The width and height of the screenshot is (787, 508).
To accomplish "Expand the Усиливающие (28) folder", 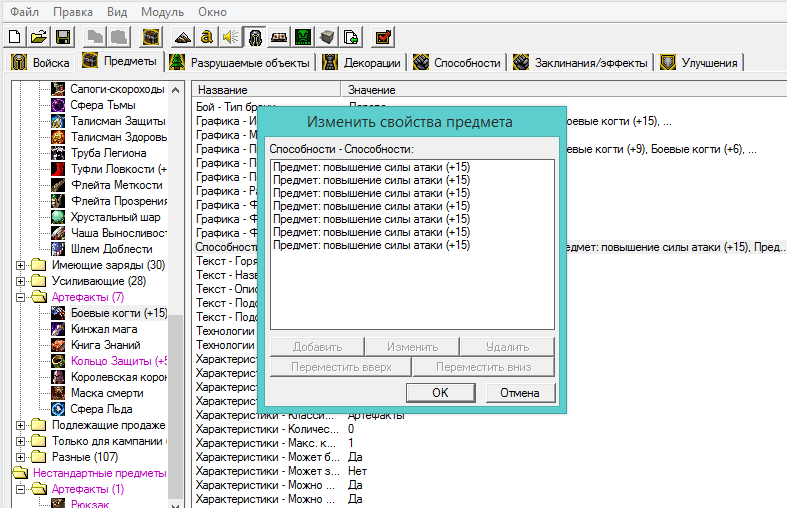I will [20, 281].
